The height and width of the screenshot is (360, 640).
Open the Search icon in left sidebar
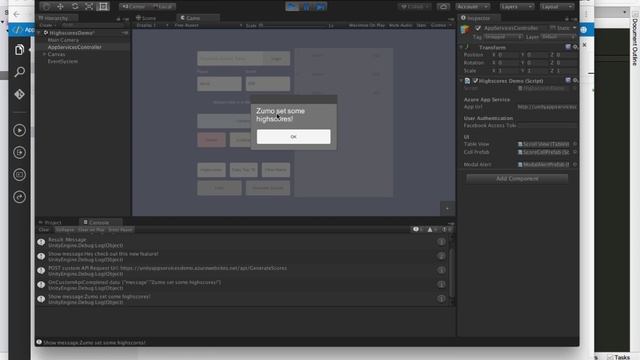tap(19, 72)
